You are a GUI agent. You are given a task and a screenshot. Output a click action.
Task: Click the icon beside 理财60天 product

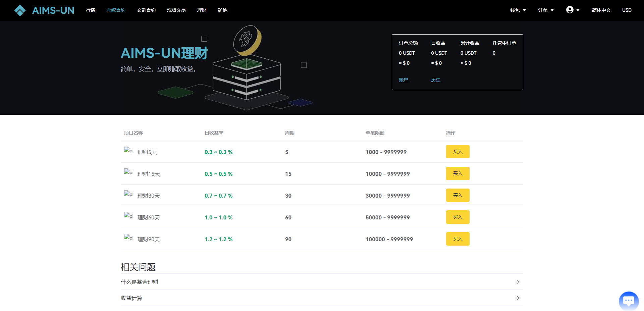(x=128, y=216)
